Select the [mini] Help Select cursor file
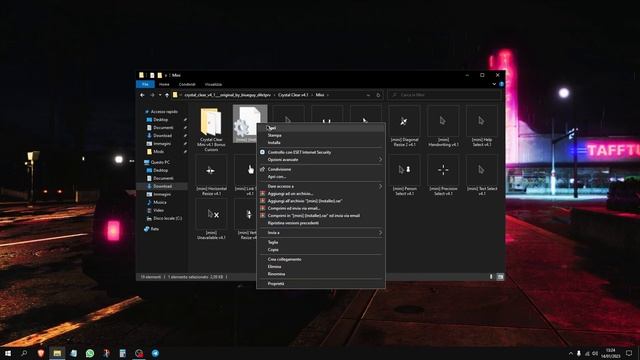The height and width of the screenshot is (360, 640). 482,126
